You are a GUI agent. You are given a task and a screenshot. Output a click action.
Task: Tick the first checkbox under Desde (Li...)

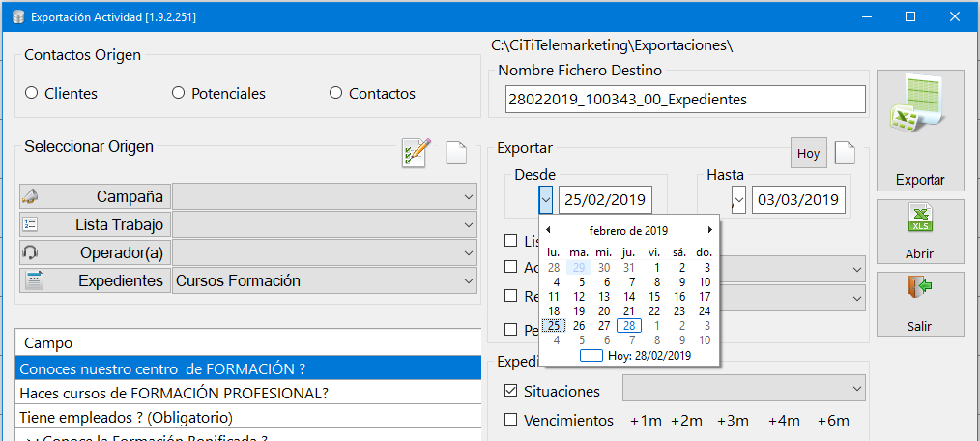coord(510,240)
